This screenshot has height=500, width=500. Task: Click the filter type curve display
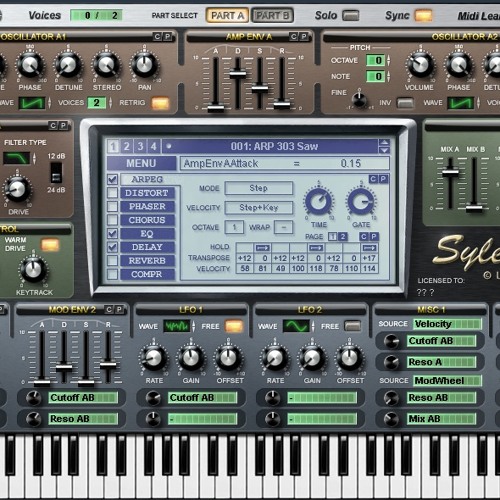[17, 158]
